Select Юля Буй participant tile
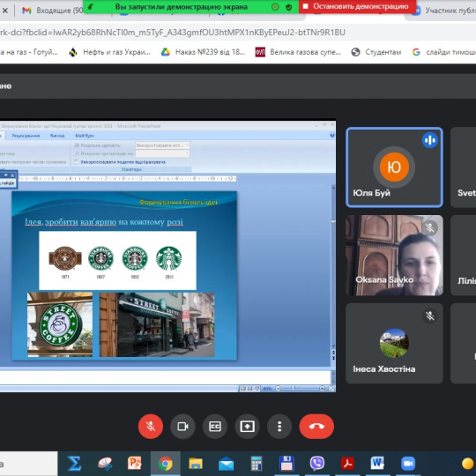 pos(394,167)
